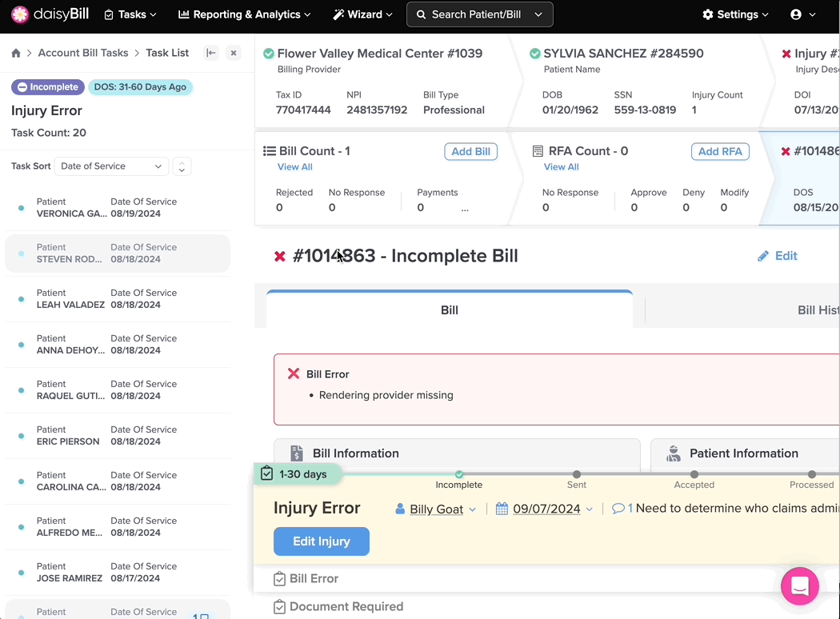
Task: Click the daisyBill logo icon
Action: click(20, 14)
